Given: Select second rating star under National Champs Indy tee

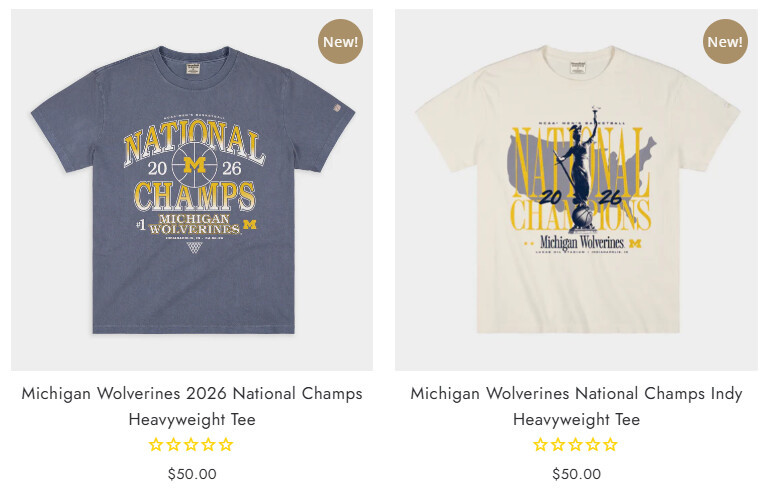Looking at the screenshot, I should tap(558, 445).
